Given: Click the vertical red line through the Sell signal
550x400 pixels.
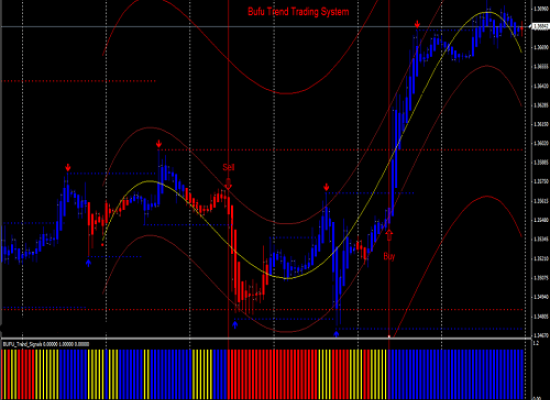Looking at the screenshot, I should [228, 88].
